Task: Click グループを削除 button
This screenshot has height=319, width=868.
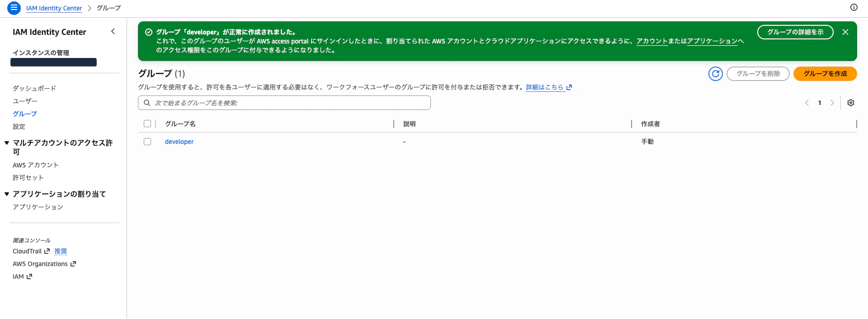Action: coord(758,74)
